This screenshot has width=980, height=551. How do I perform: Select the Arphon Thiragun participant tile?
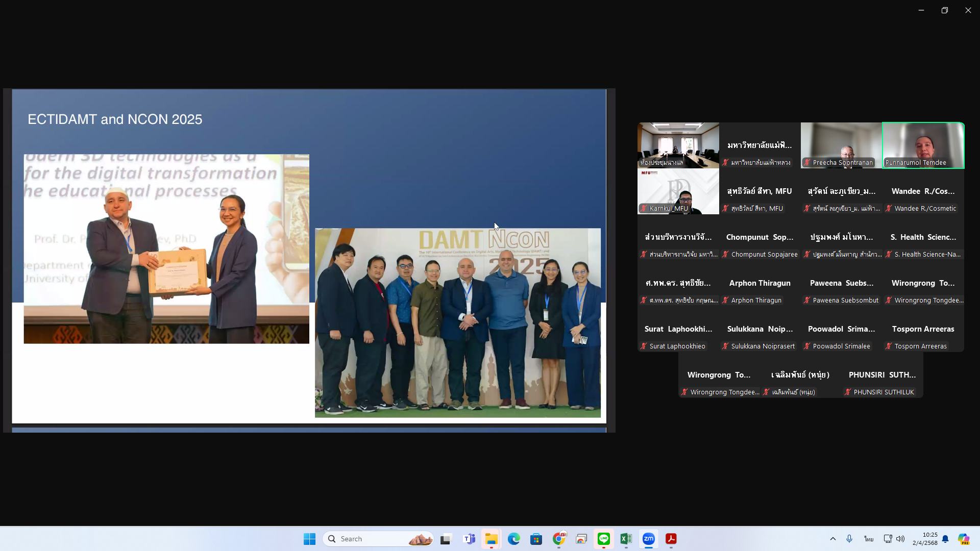pos(760,283)
